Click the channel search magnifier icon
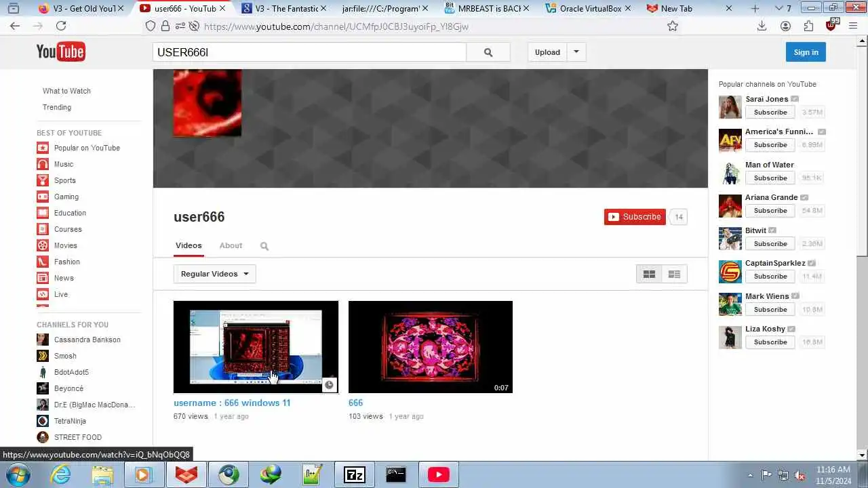The image size is (868, 488). pyautogui.click(x=264, y=246)
